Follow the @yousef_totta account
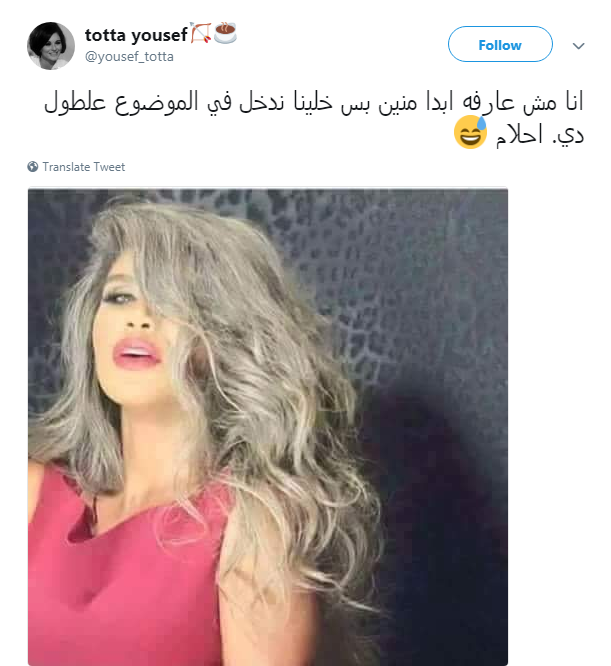 (x=500, y=44)
